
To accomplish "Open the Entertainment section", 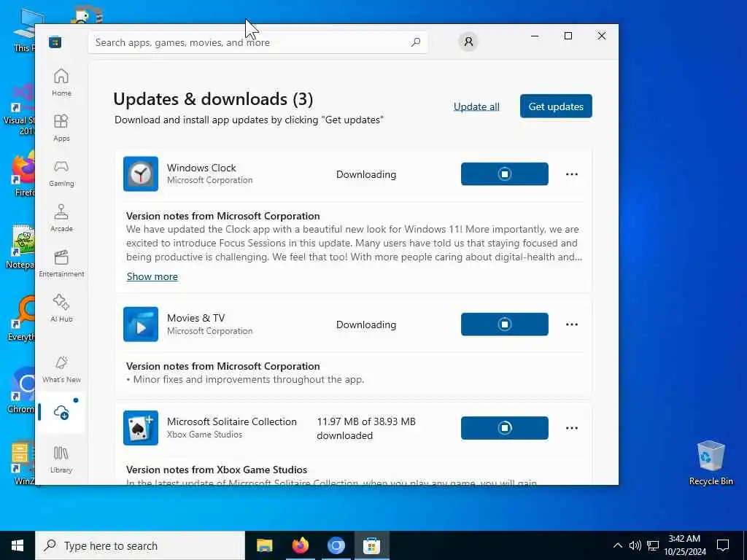I will click(x=61, y=263).
